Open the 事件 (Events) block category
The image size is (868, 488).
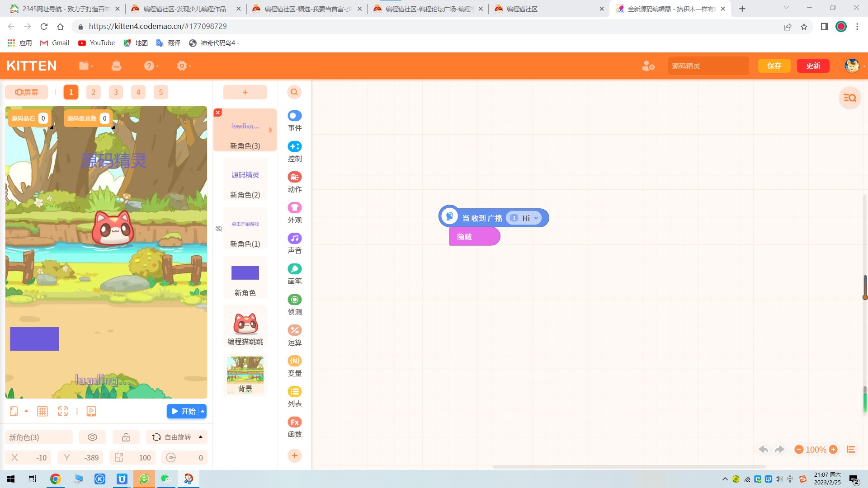(x=294, y=121)
